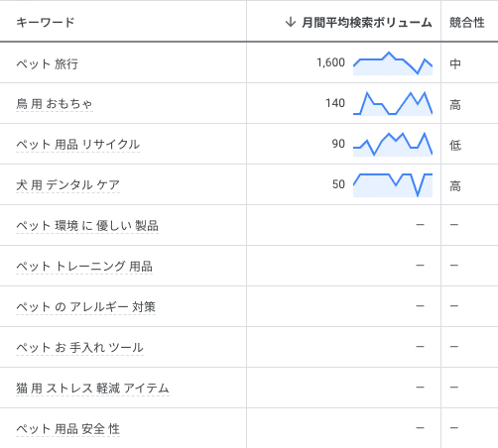Open trend sparkline for 鳥 用 おもちゃ
Image resolution: width=498 pixels, height=448 pixels.
click(393, 104)
